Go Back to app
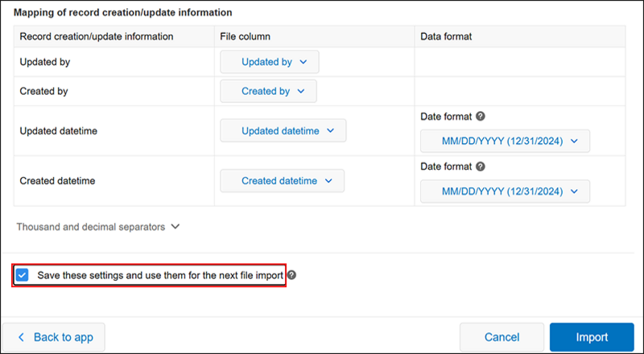 [54, 337]
